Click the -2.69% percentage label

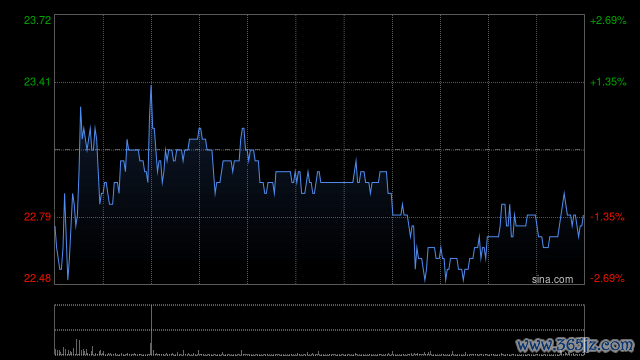point(608,278)
